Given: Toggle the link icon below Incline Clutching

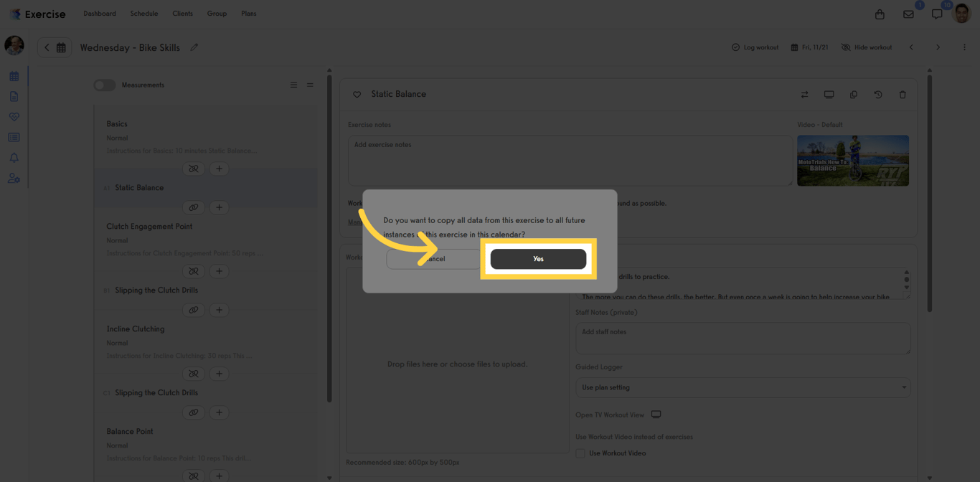Looking at the screenshot, I should (x=194, y=374).
